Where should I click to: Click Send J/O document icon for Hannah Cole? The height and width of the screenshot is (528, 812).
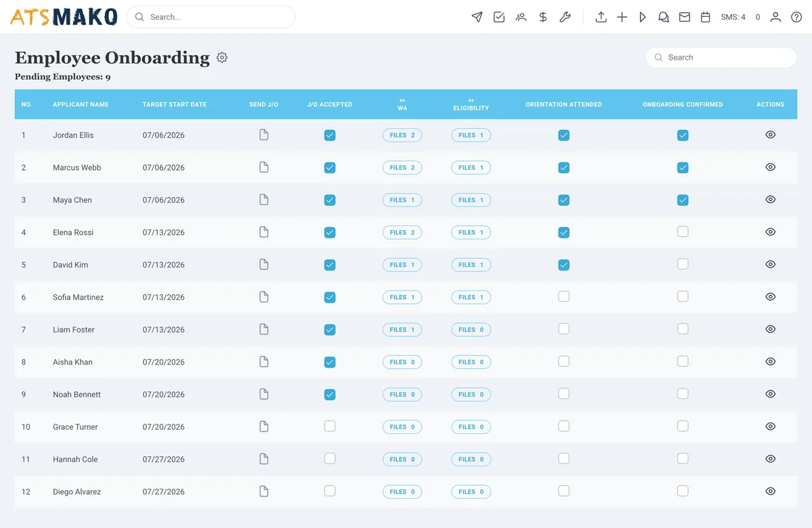[x=264, y=459]
